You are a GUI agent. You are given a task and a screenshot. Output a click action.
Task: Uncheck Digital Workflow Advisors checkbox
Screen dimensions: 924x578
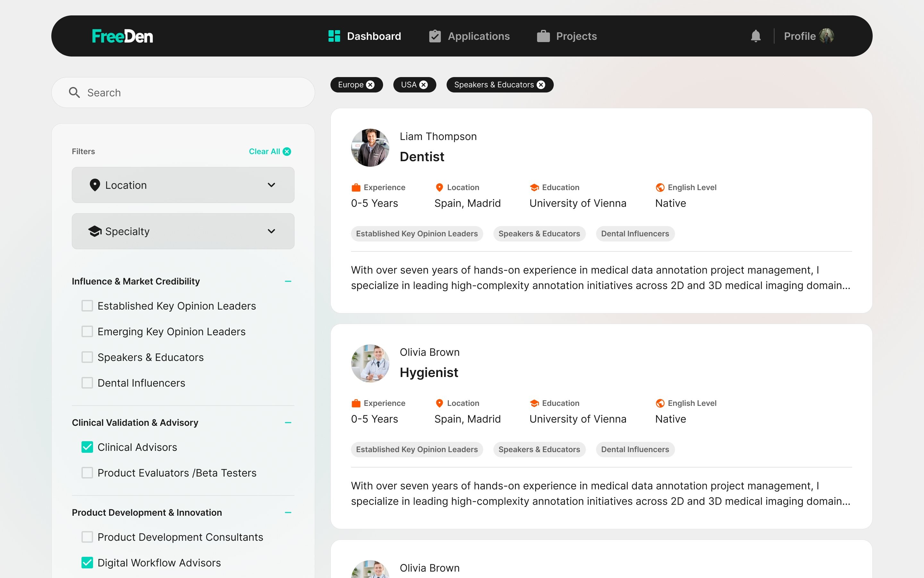tap(87, 563)
